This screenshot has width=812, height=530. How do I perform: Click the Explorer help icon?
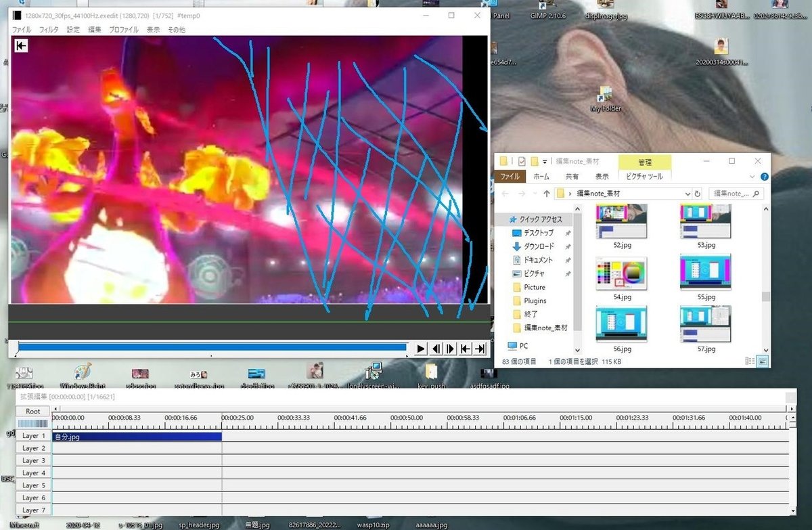tap(765, 176)
